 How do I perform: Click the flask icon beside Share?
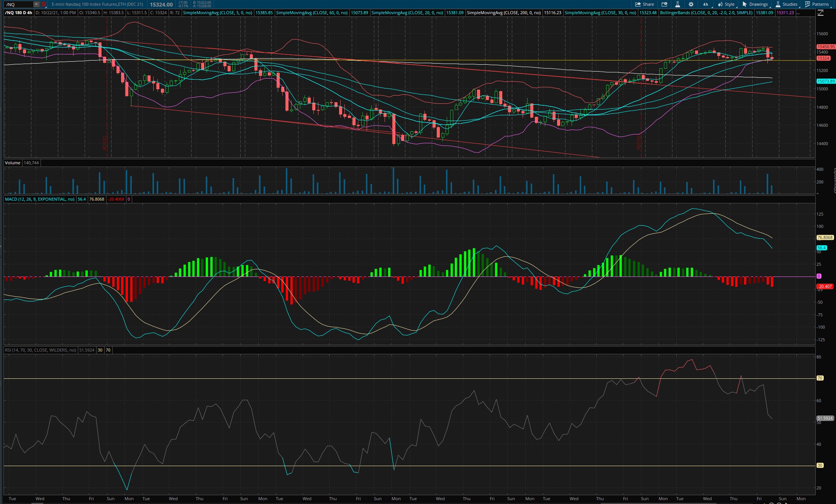(x=677, y=4)
